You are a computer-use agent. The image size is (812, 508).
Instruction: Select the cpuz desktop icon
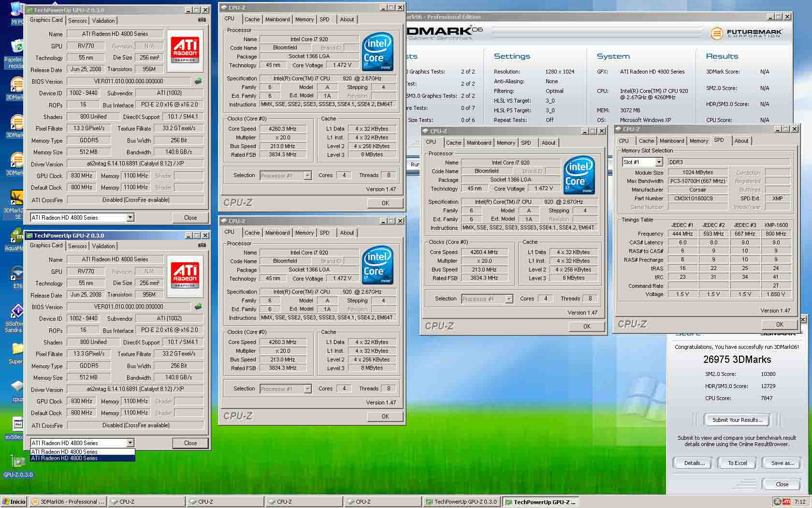tap(17, 391)
